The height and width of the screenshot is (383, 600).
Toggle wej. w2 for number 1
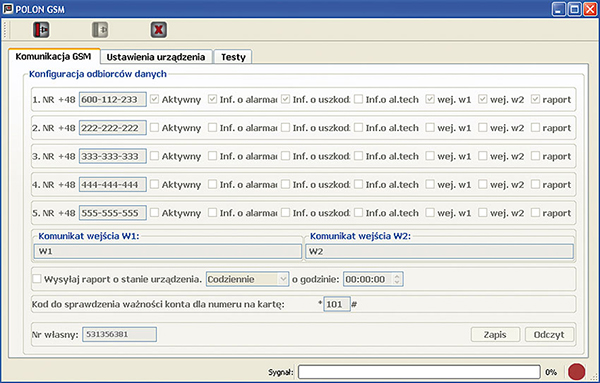483,99
